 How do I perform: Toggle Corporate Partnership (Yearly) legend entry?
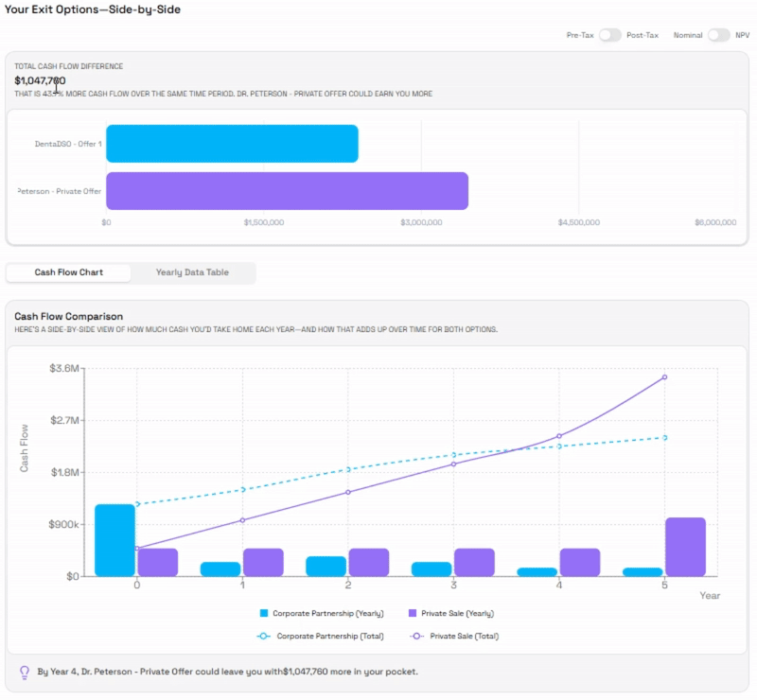[x=322, y=613]
